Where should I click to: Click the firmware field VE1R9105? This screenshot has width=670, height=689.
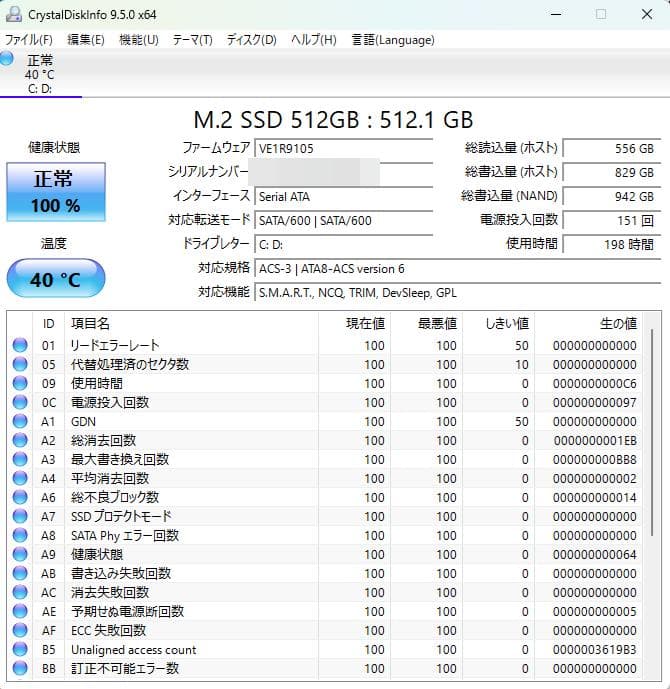pos(344,149)
